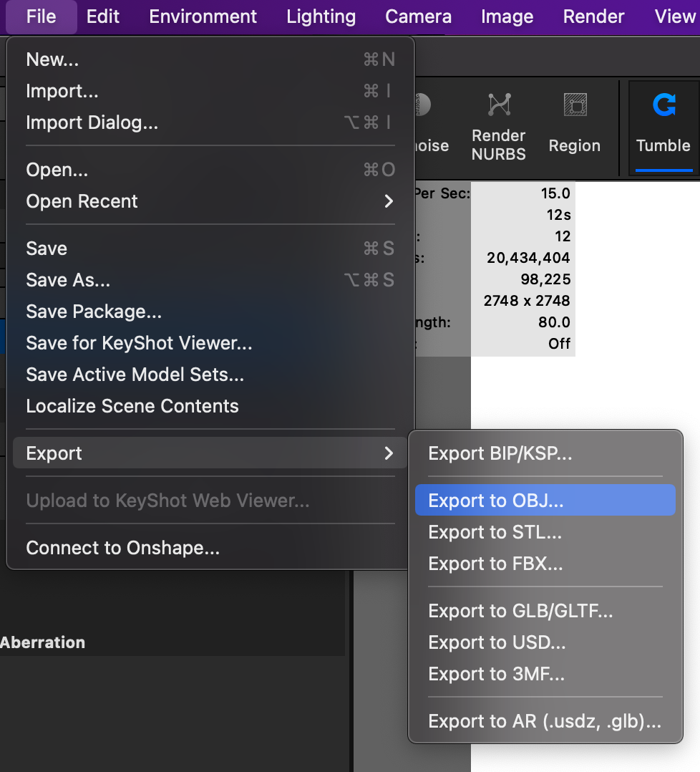Click Localize Scene Contents
This screenshot has height=772, width=700.
(132, 405)
